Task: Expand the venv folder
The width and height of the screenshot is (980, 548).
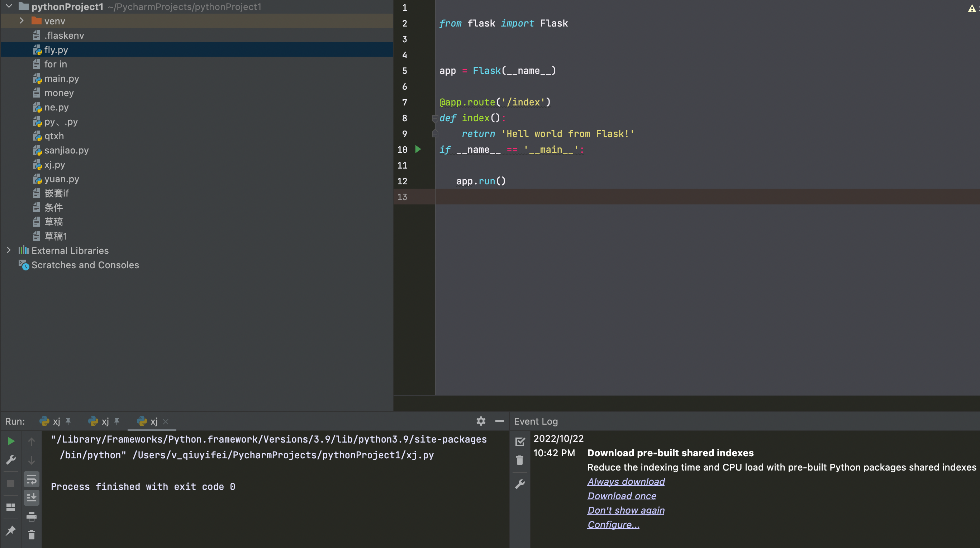Action: 22,21
